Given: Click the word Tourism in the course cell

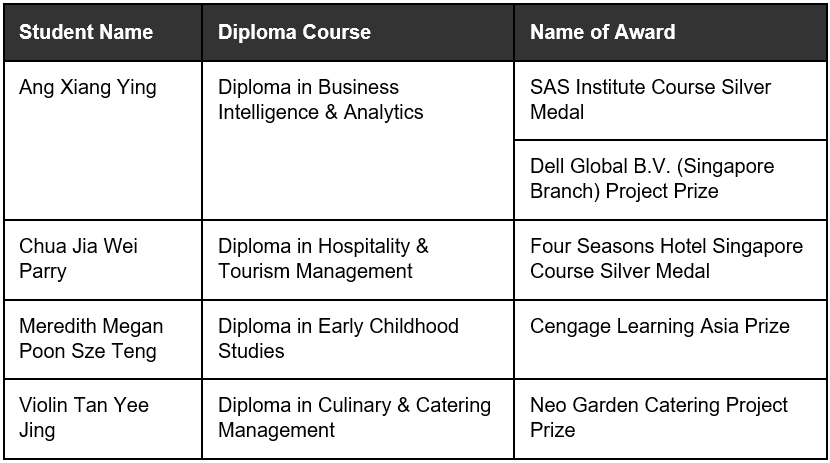Looking at the screenshot, I should 255,271.
